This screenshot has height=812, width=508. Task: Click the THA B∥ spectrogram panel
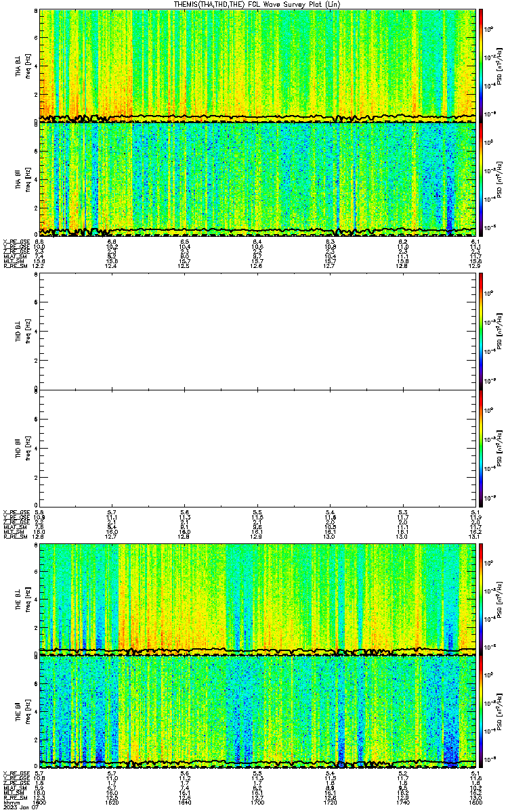point(258,179)
